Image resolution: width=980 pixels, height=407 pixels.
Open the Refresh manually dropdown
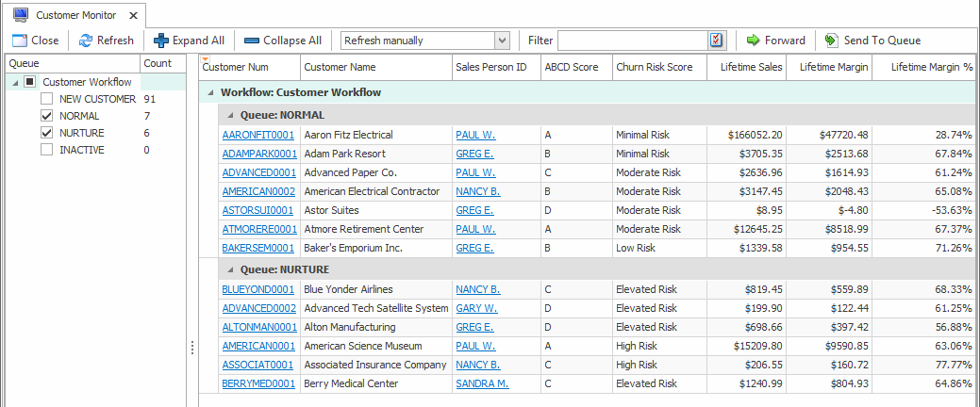click(502, 41)
